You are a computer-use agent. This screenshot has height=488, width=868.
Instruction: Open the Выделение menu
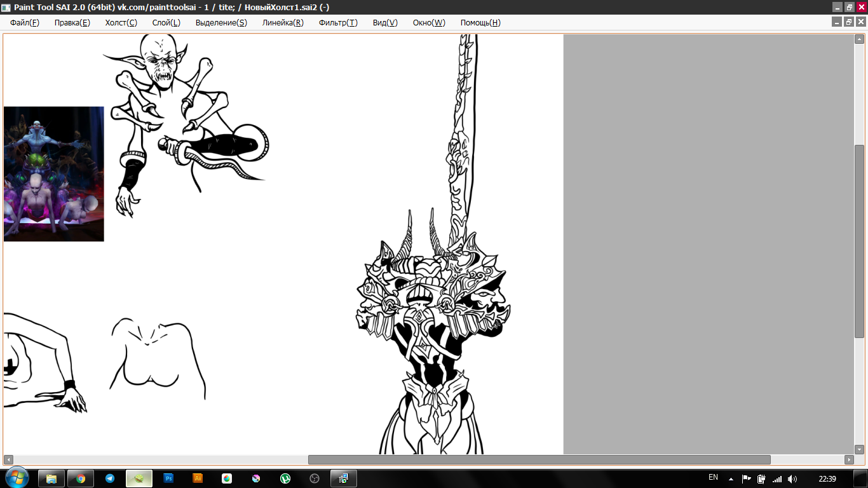[x=221, y=22]
